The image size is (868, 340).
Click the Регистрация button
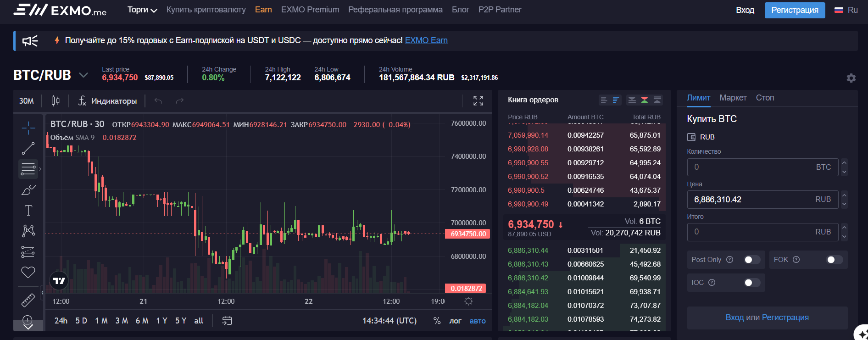[795, 10]
